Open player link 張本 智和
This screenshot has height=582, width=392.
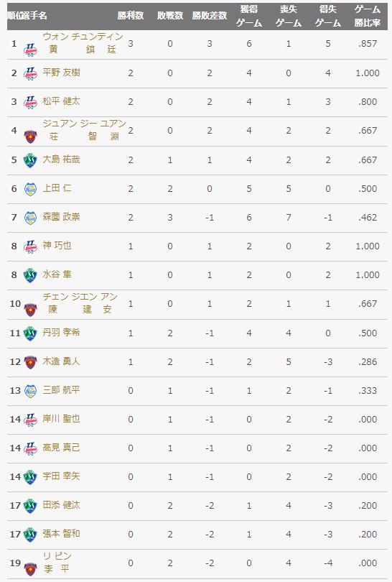pyautogui.click(x=61, y=533)
